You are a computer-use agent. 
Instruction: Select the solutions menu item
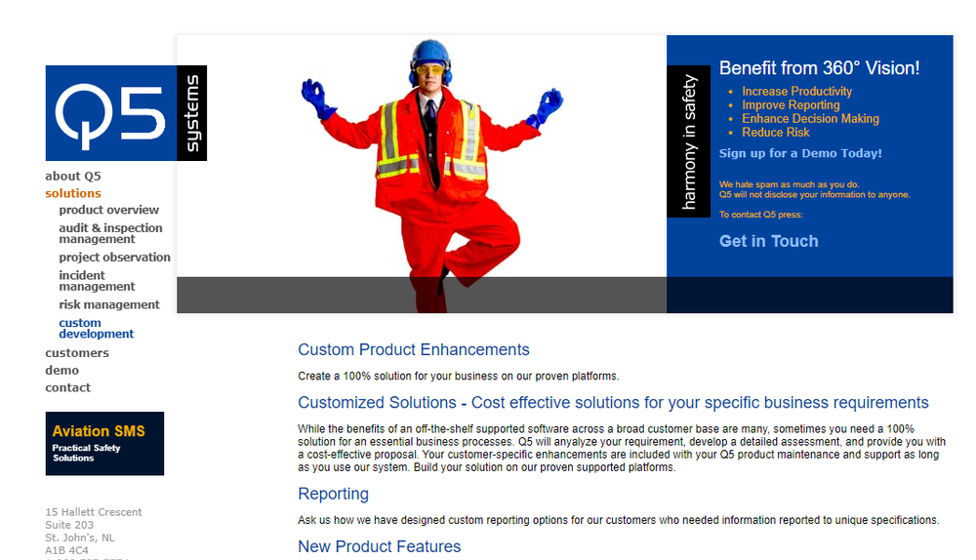coord(73,193)
